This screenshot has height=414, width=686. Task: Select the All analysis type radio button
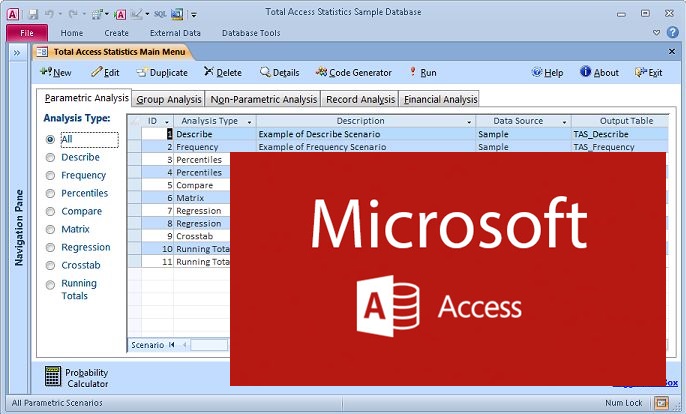[x=50, y=140]
